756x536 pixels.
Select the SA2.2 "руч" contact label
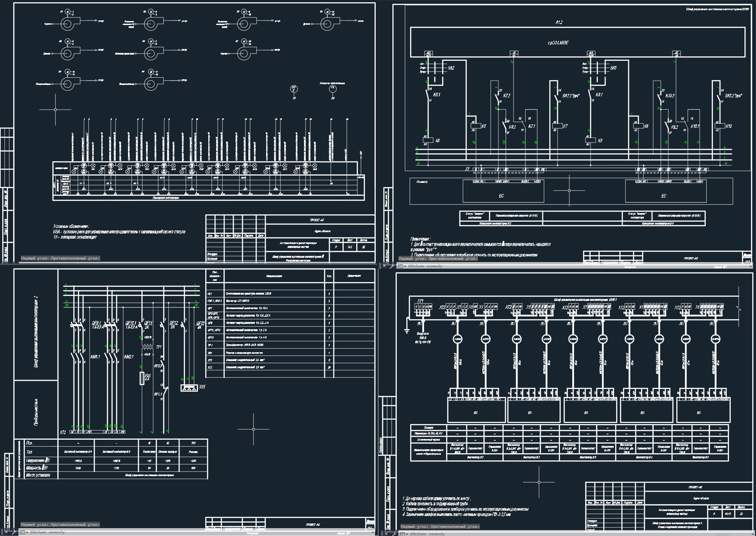(571, 96)
